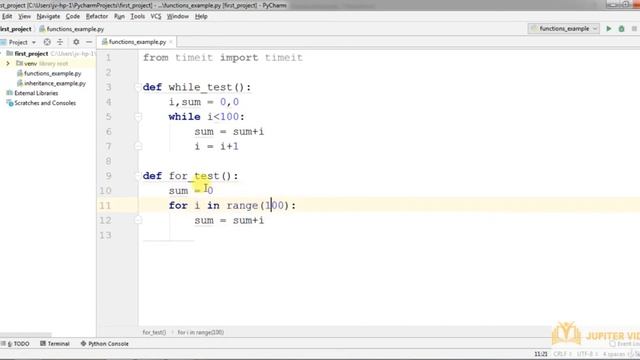
Task: Close the functions_example.py tab
Action: coord(171,42)
